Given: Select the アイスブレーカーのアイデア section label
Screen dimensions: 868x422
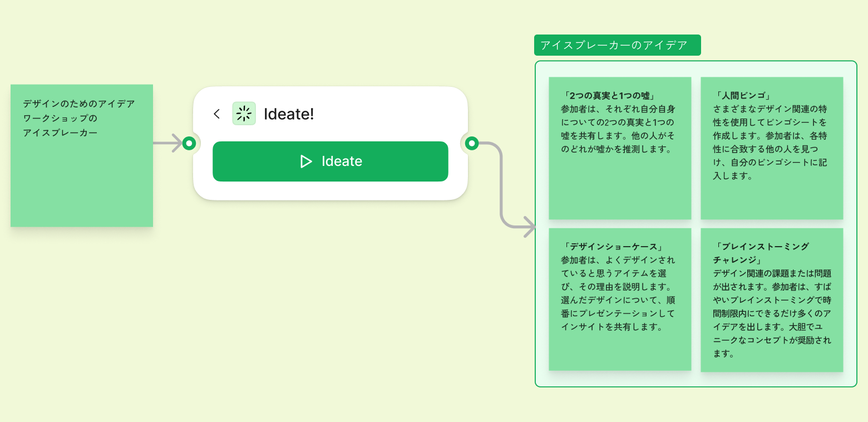Looking at the screenshot, I should 617,45.
